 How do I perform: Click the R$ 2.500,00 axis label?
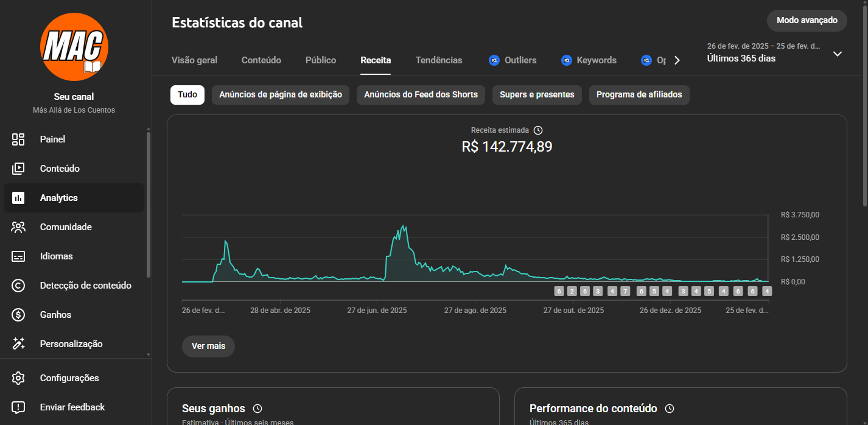click(x=800, y=237)
